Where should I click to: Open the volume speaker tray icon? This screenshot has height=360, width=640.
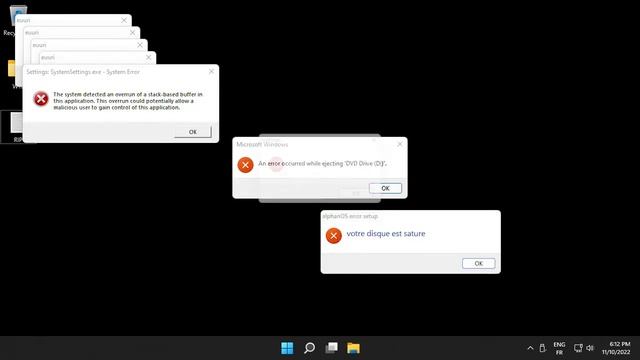590,348
